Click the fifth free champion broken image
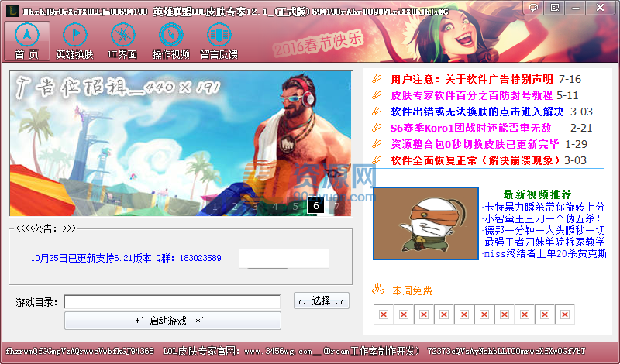 point(464,314)
